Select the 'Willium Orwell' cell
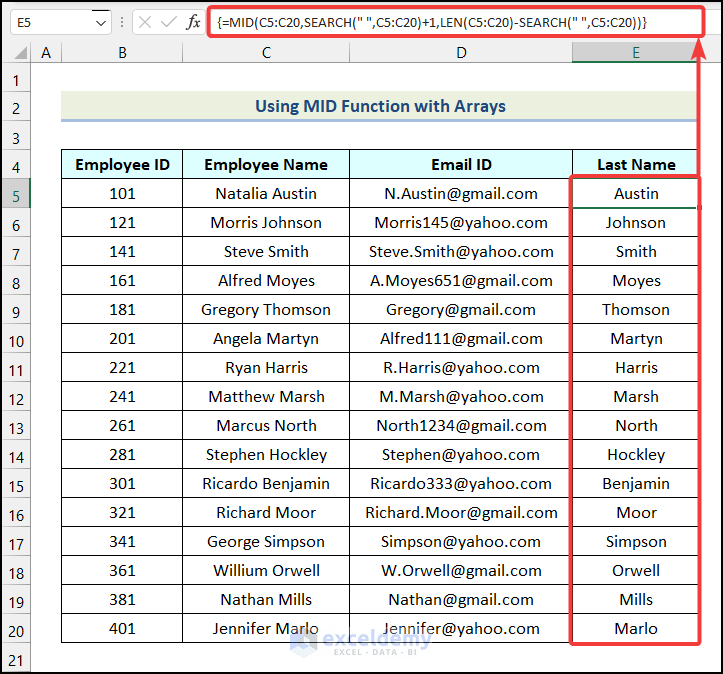 (x=266, y=571)
